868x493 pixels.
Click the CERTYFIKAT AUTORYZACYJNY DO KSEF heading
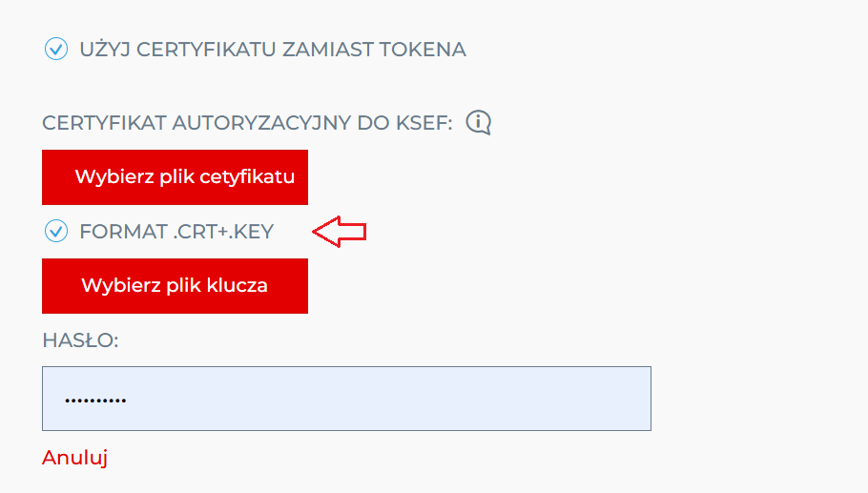tap(247, 123)
